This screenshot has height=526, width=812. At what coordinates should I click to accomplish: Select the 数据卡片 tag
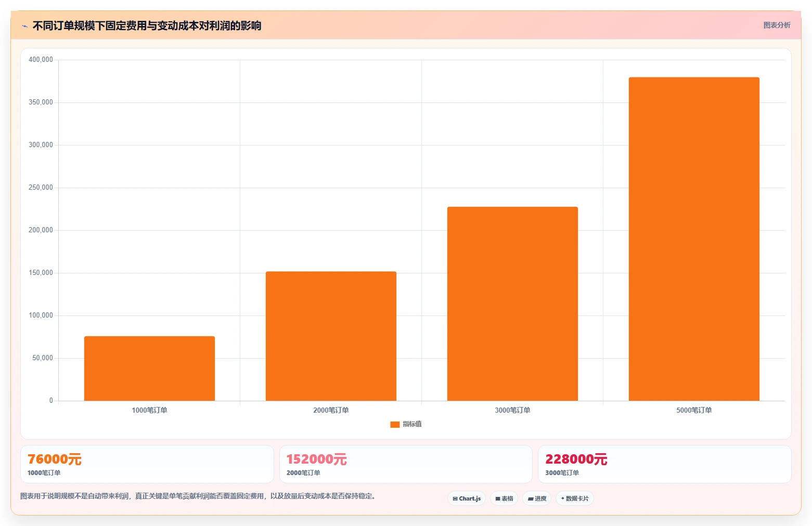point(575,498)
